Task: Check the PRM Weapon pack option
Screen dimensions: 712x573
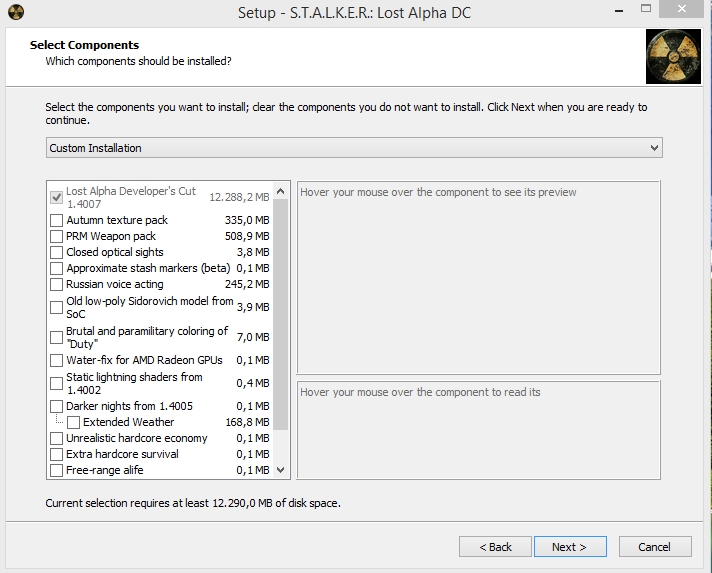Action: pyautogui.click(x=56, y=236)
